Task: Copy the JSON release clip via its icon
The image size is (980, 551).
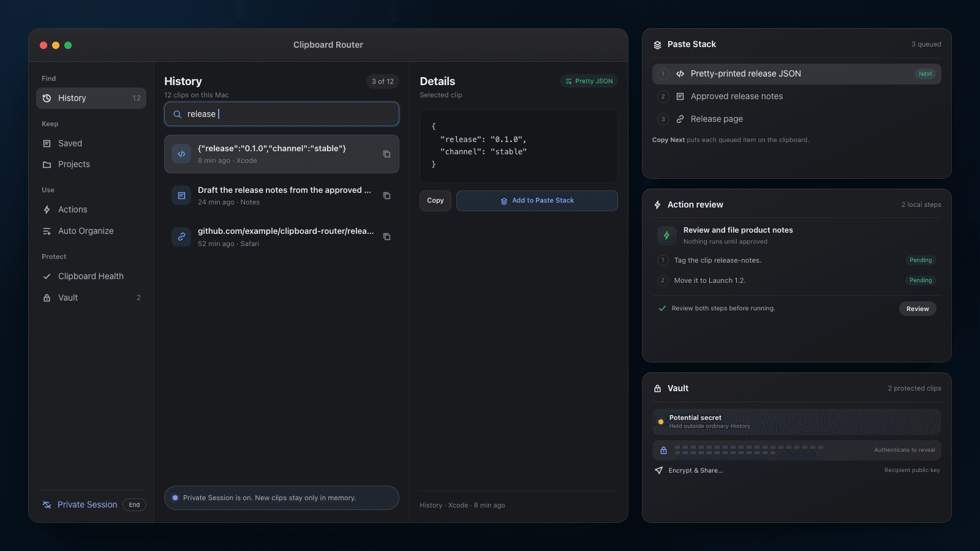Action: tap(386, 154)
